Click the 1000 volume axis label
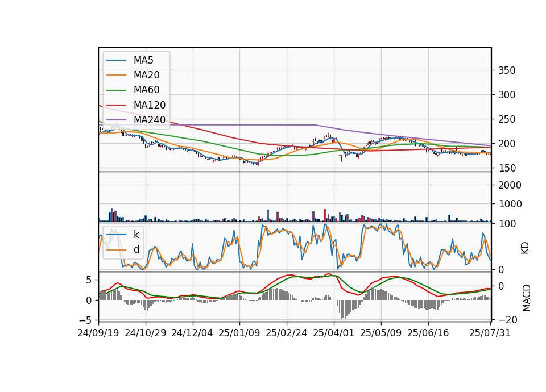The image size is (546, 392). tap(510, 204)
